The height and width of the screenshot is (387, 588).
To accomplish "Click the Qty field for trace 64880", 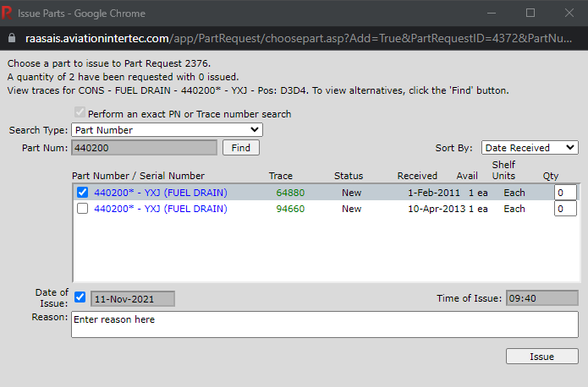I will click(564, 193).
